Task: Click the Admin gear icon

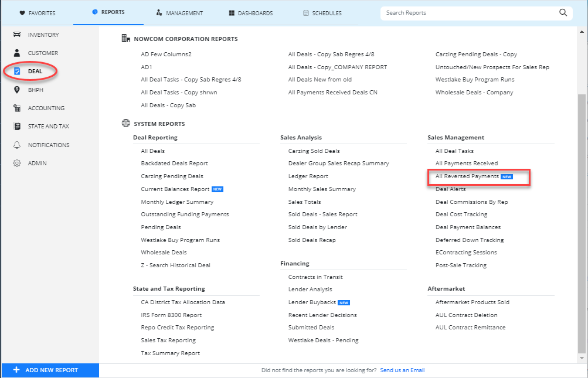Action: point(17,163)
